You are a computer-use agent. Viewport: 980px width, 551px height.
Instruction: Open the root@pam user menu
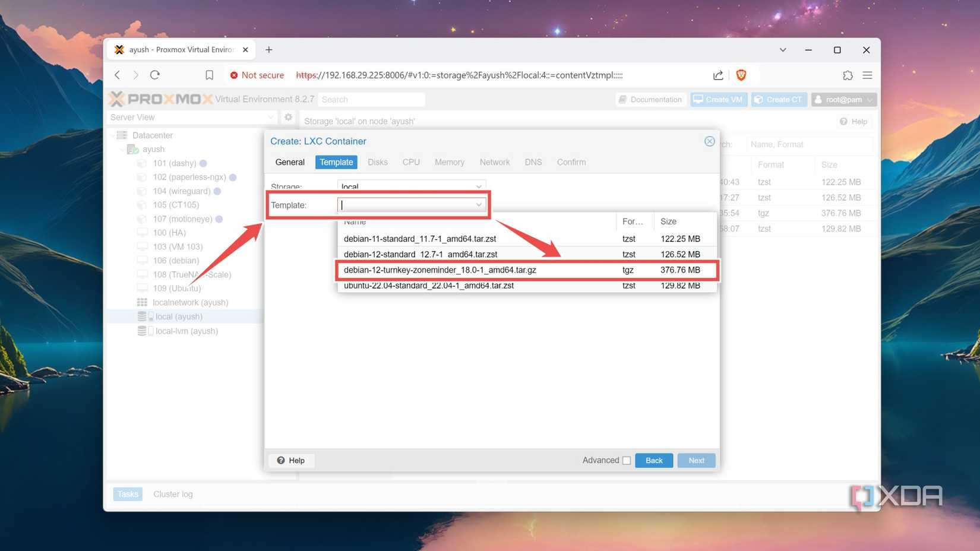click(843, 99)
